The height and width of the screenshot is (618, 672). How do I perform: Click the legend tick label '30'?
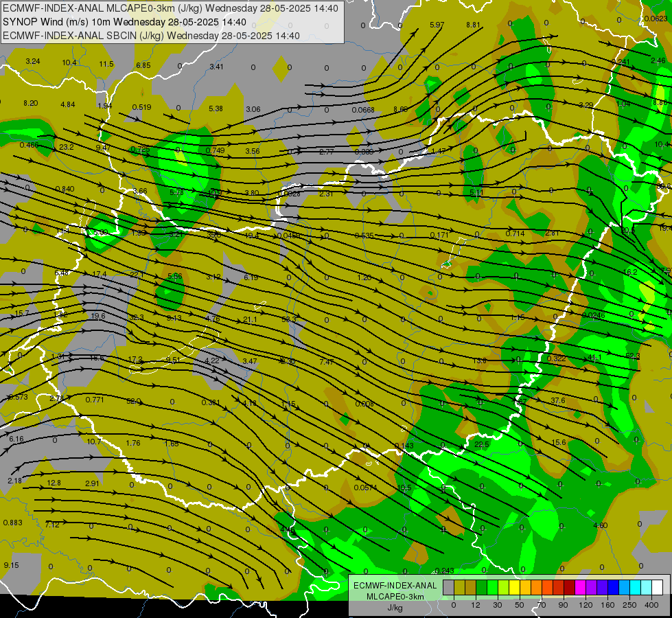498,605
